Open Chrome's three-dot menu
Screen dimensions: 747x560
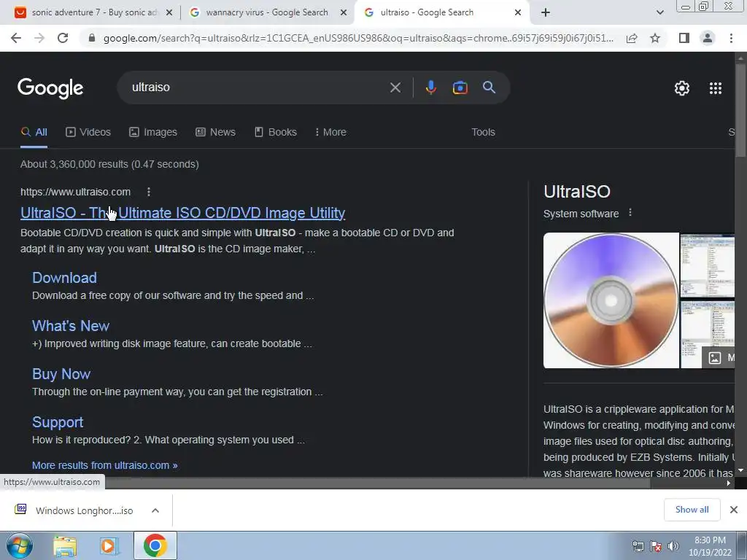pyautogui.click(x=731, y=38)
